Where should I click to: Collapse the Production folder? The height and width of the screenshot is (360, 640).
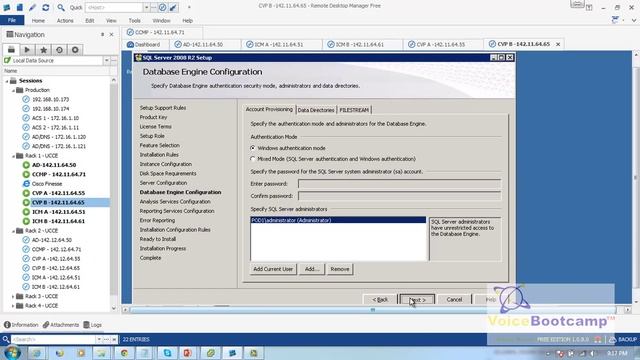(x=13, y=91)
